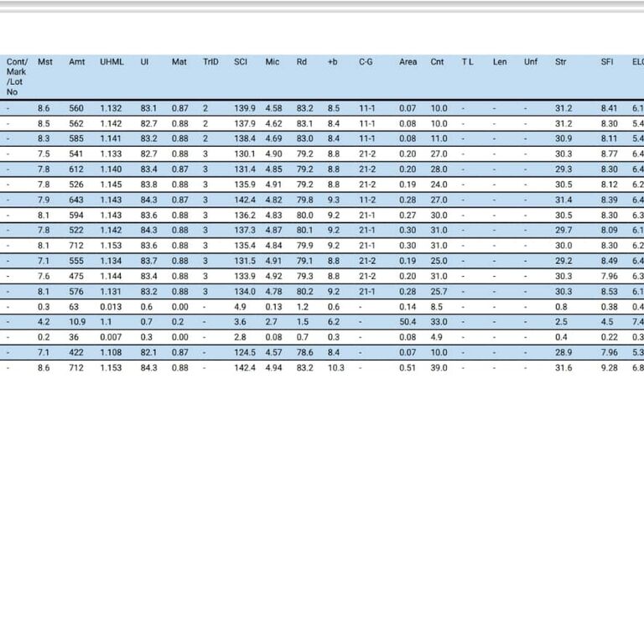This screenshot has width=644, height=644.
Task: Click the Amt value 475
Action: click(x=76, y=277)
